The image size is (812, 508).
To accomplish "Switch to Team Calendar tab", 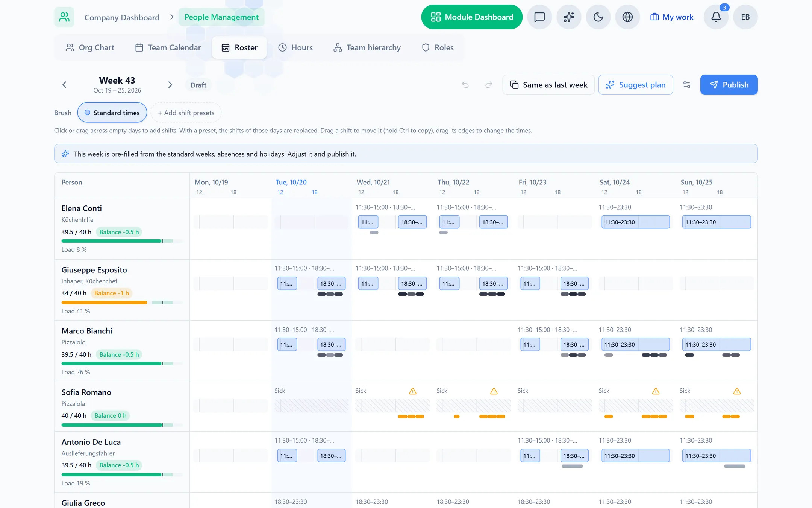I will point(168,47).
